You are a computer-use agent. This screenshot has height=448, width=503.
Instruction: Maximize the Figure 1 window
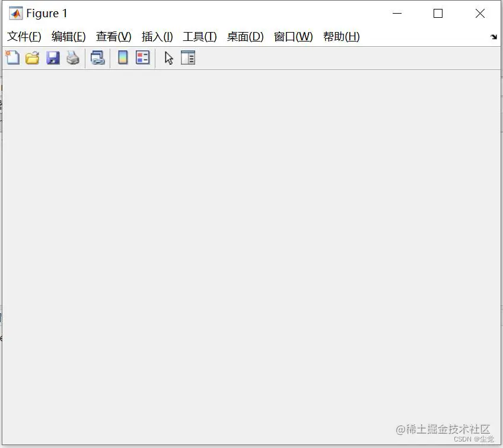[438, 12]
